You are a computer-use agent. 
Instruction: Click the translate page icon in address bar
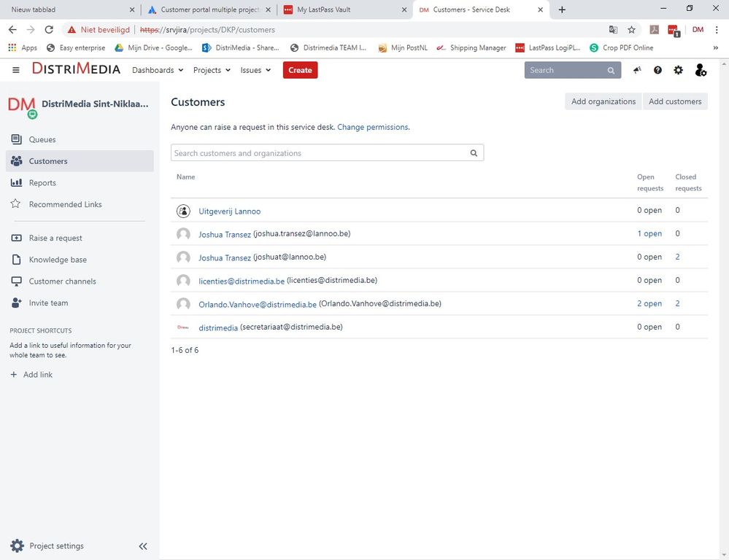613,30
